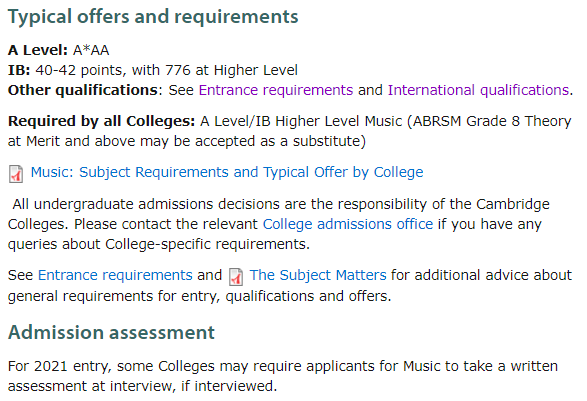This screenshot has width=587, height=401.
Task: Click the PDF icon beside Music Subject Requirements
Action: coord(16,174)
